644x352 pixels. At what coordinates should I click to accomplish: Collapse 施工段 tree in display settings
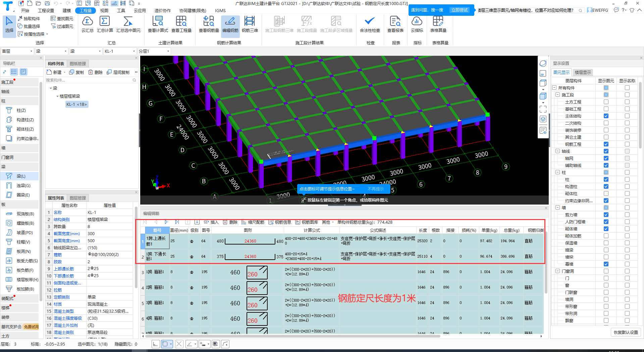pos(557,95)
